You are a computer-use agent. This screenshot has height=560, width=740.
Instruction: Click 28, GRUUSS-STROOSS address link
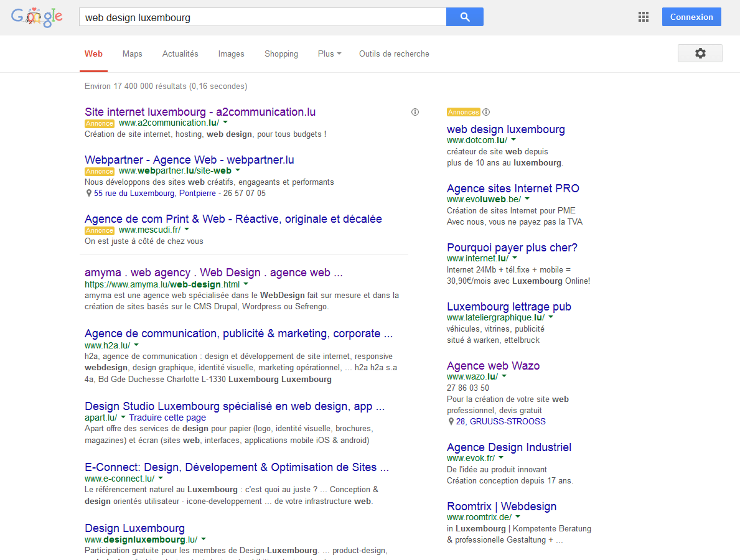pyautogui.click(x=501, y=422)
